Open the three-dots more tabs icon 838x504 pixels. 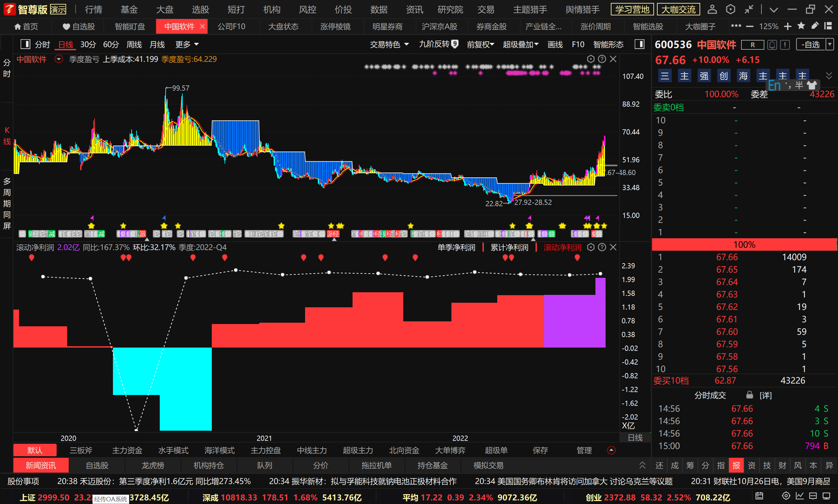[736, 26]
